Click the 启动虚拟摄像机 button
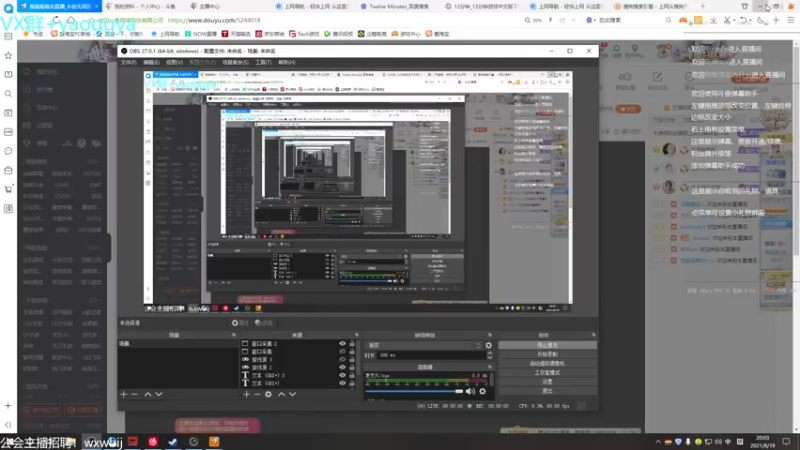The width and height of the screenshot is (800, 450). [x=547, y=363]
